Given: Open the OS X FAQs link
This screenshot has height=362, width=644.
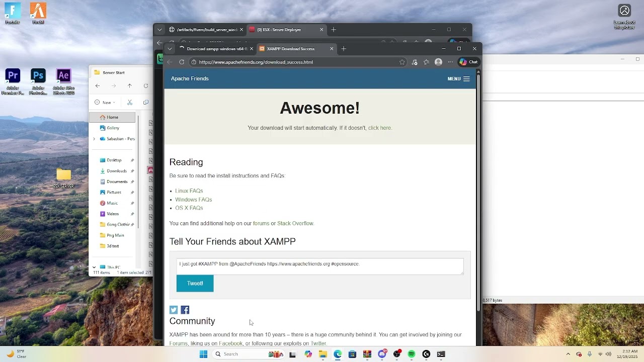Looking at the screenshot, I should tap(189, 208).
